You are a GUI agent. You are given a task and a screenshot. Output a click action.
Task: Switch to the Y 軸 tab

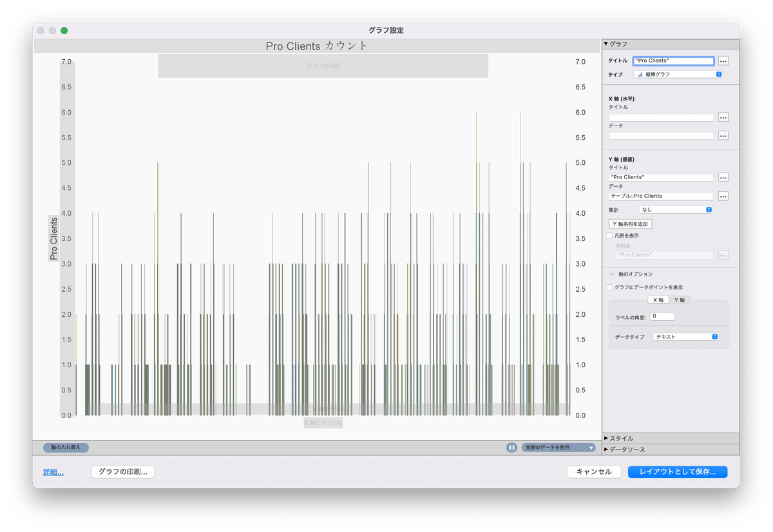[680, 299]
